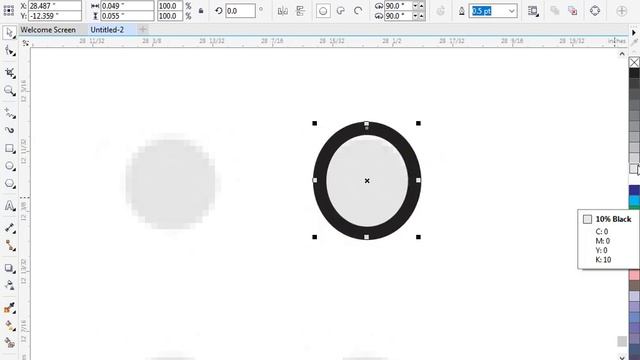Viewport: 640px width, 360px height.
Task: Pick the black swatch in palette
Action: click(x=634, y=73)
